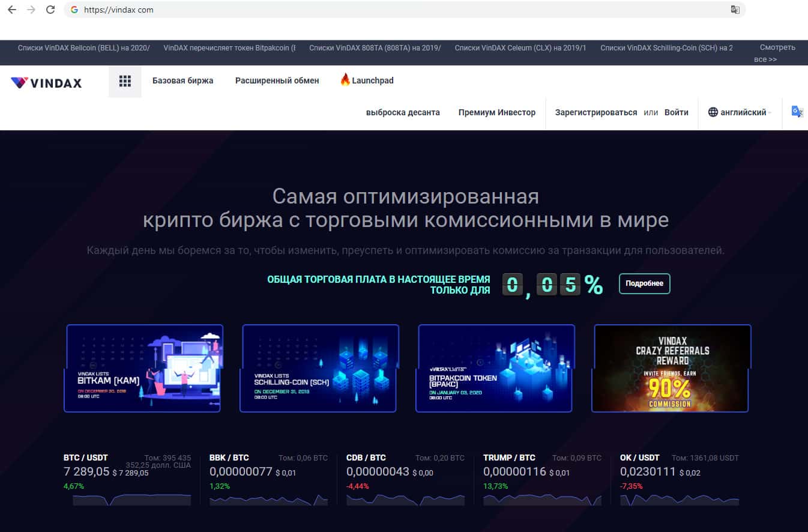Viewport: 808px width, 532px height.
Task: Click the BTC / USDT sparkline chart
Action: (132, 500)
